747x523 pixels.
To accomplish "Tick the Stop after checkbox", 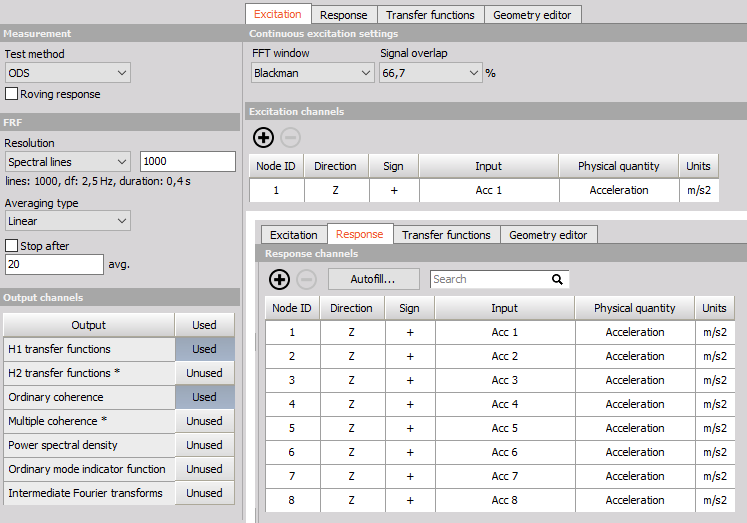I will (11, 245).
